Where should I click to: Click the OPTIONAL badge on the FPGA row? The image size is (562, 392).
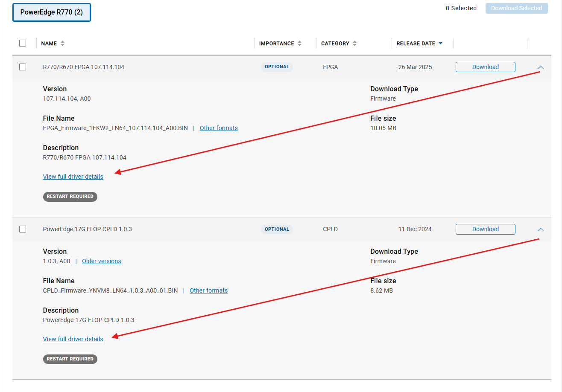click(277, 67)
